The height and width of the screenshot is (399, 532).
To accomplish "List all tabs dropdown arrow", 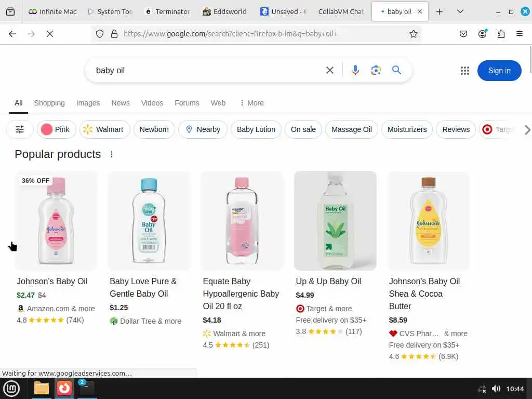I will 460,12.
